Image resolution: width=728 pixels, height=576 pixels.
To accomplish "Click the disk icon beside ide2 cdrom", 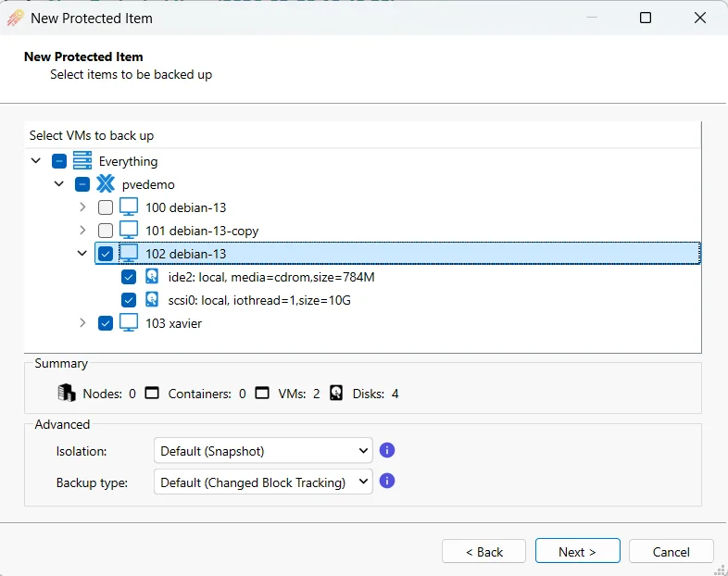I will (x=153, y=277).
